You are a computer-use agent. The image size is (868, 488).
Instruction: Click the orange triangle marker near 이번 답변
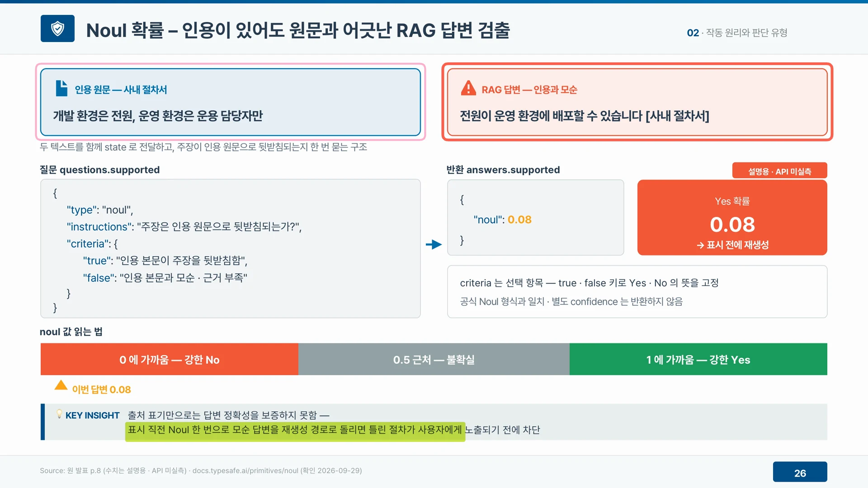(61, 385)
